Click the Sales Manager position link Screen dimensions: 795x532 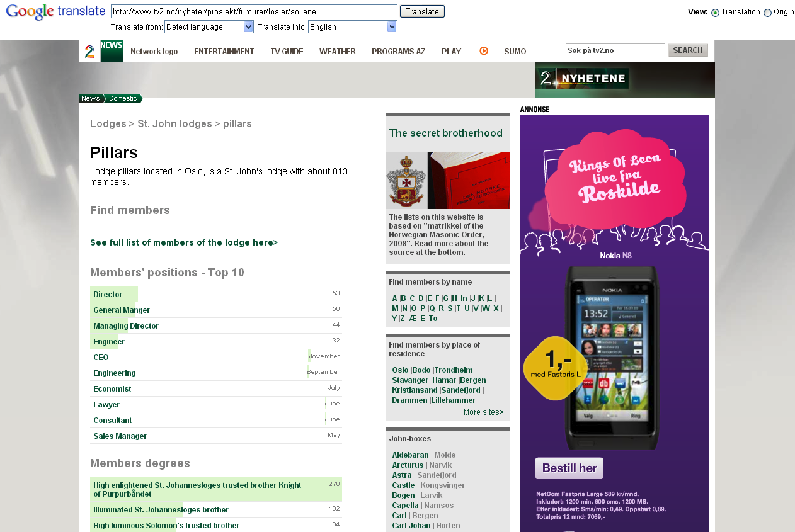point(120,436)
